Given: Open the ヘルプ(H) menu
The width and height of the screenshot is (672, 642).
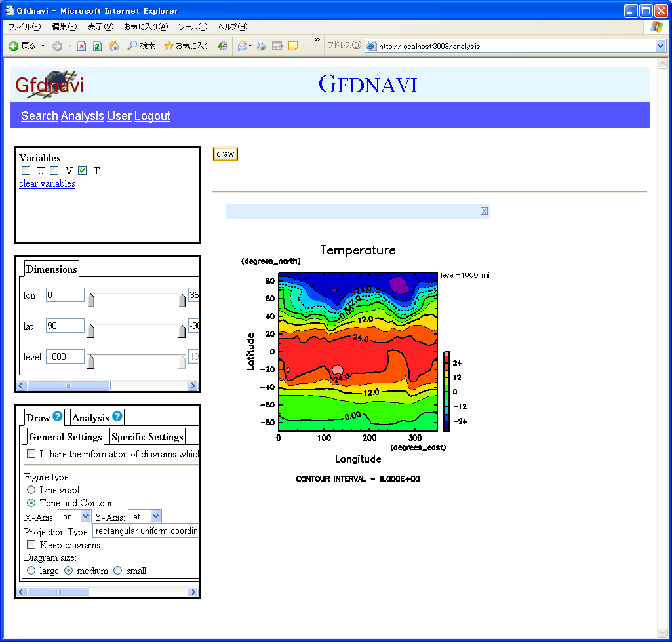Looking at the screenshot, I should pyautogui.click(x=233, y=27).
